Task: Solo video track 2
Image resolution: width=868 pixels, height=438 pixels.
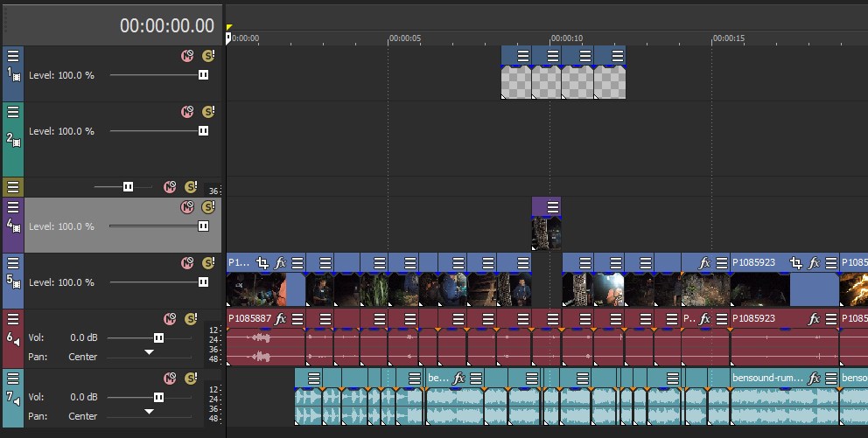Action: 208,112
